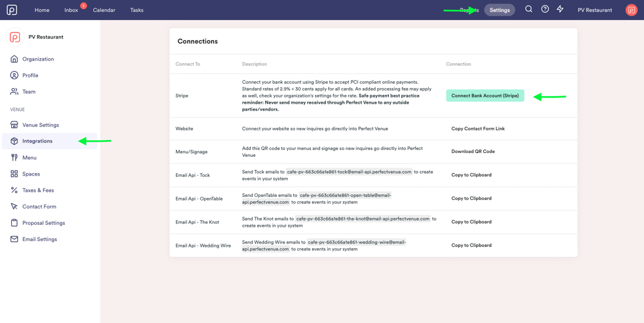Click the lightning bolt quick actions icon

pos(560,9)
